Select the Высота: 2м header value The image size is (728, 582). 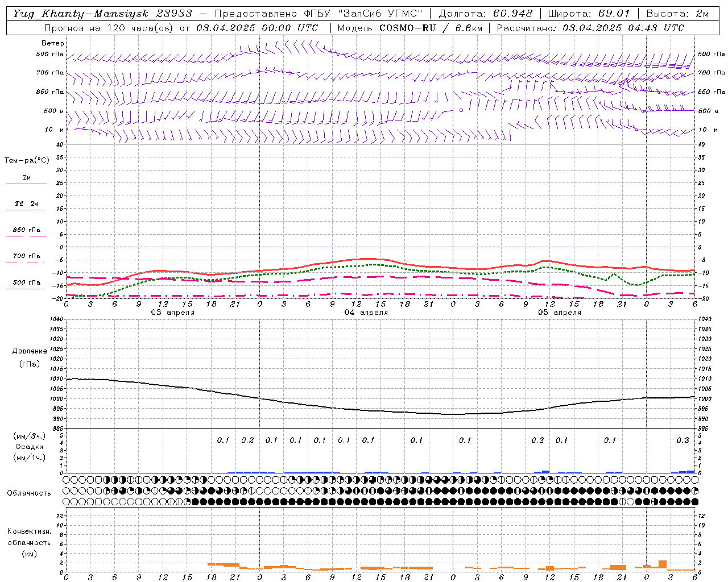(x=676, y=14)
